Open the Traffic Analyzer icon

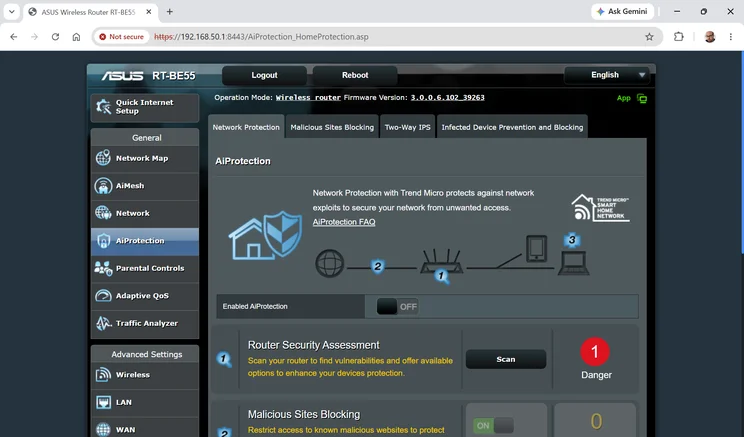click(103, 323)
